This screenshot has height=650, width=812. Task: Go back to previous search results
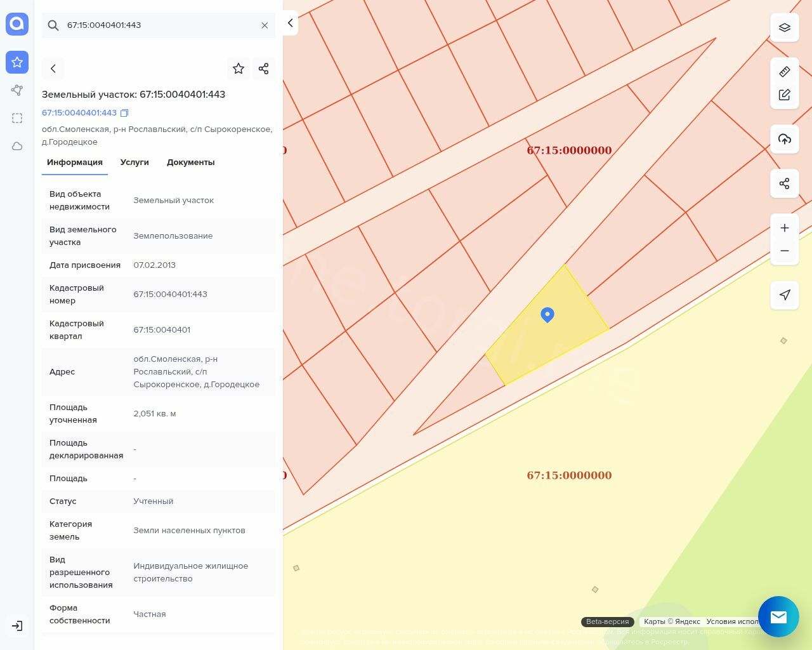(53, 69)
